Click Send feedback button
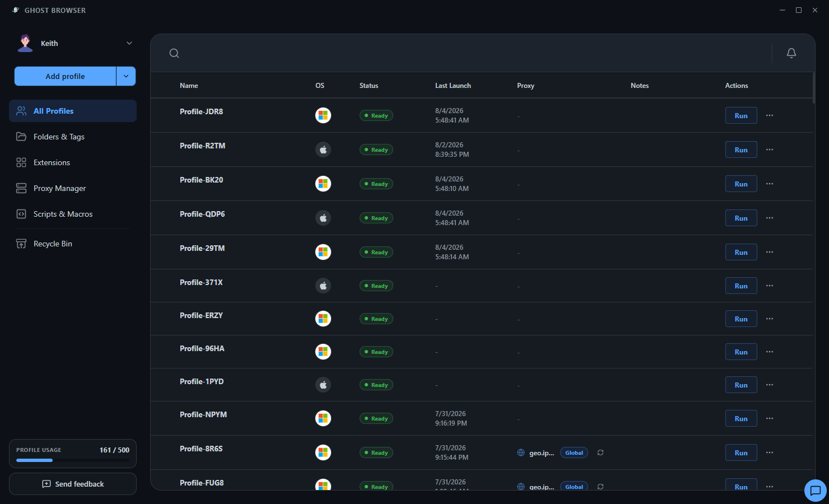 click(x=73, y=484)
